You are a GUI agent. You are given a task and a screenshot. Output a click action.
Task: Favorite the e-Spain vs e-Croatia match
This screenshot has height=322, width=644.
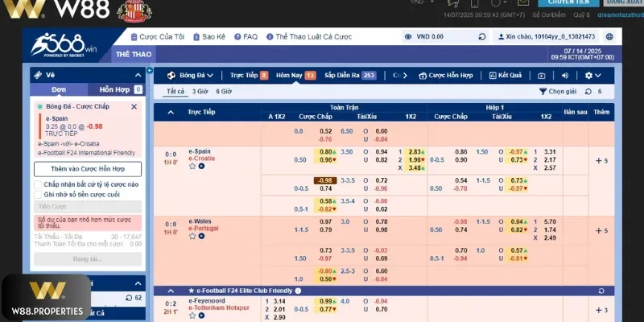tap(192, 167)
